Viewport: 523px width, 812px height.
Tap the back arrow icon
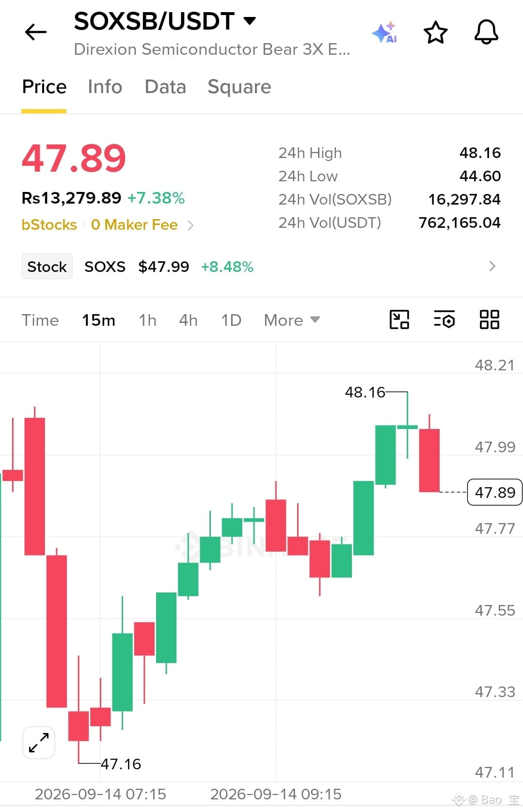click(x=35, y=32)
